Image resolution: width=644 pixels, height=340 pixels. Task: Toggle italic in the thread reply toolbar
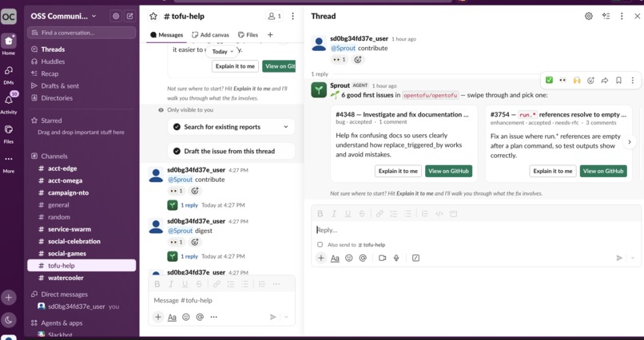click(x=334, y=214)
